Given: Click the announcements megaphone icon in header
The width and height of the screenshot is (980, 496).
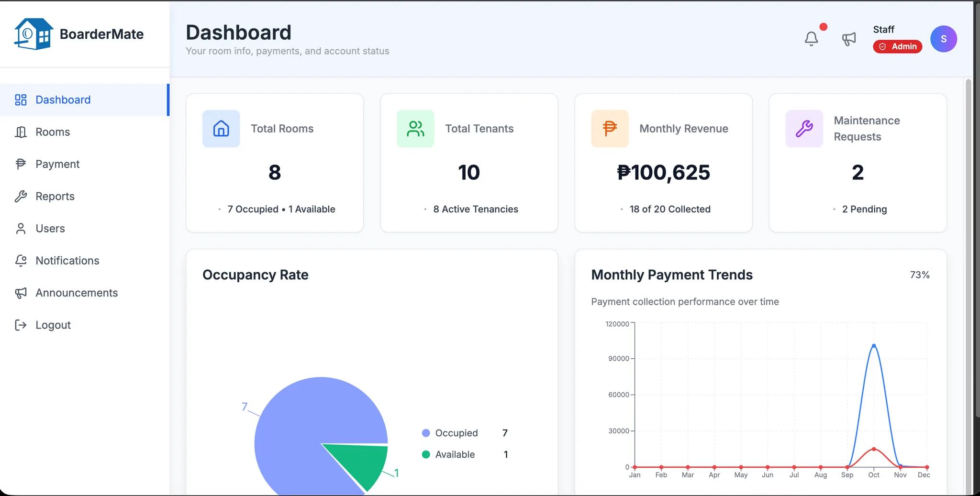Looking at the screenshot, I should pos(849,39).
